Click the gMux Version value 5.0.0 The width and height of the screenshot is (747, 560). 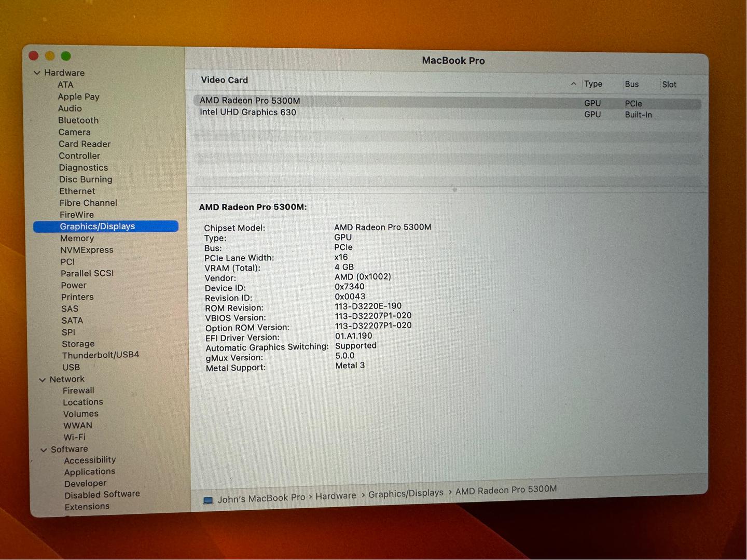(345, 356)
